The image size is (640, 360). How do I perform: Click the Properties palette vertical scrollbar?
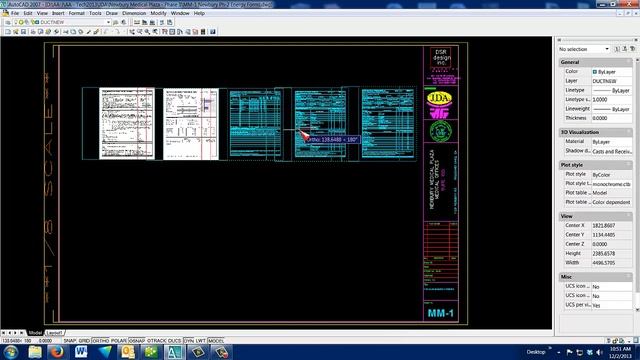coord(637,184)
